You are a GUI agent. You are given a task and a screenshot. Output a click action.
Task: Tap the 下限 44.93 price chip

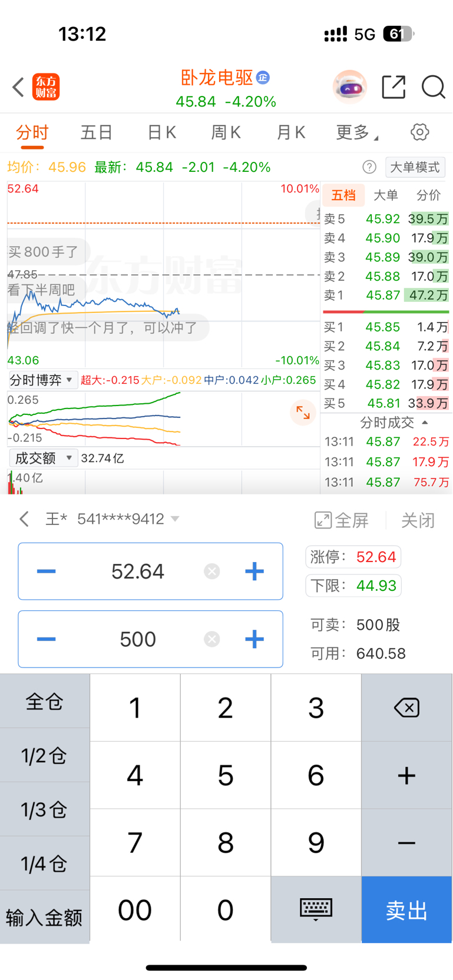click(353, 586)
